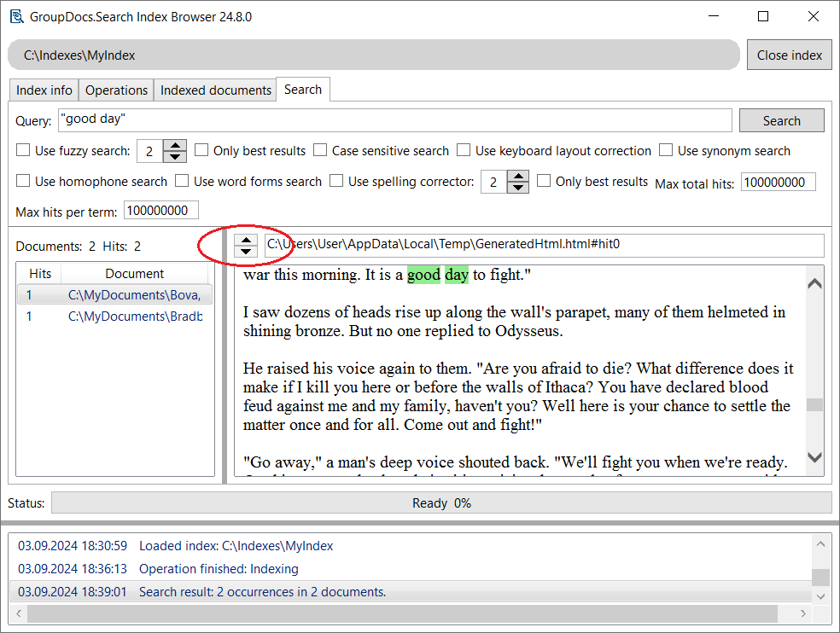
Task: Toggle Case sensitive search option
Action: click(x=320, y=151)
